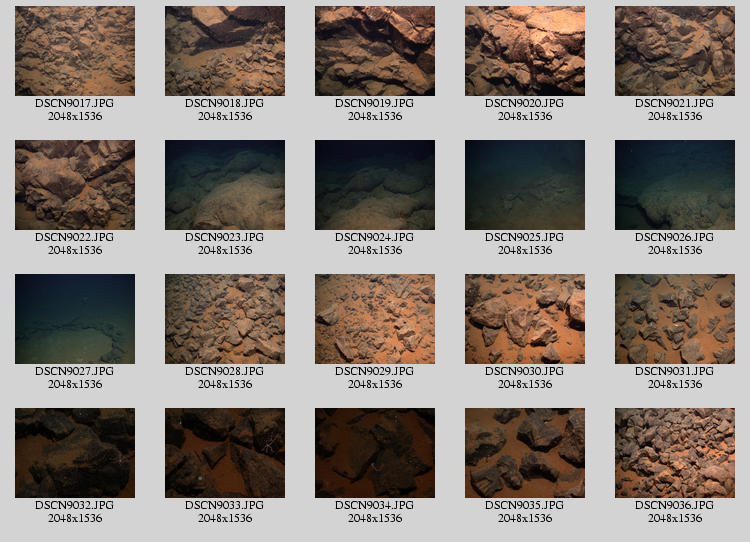
Task: Click thumbnail DSCN9030.JPG
Action: point(525,319)
